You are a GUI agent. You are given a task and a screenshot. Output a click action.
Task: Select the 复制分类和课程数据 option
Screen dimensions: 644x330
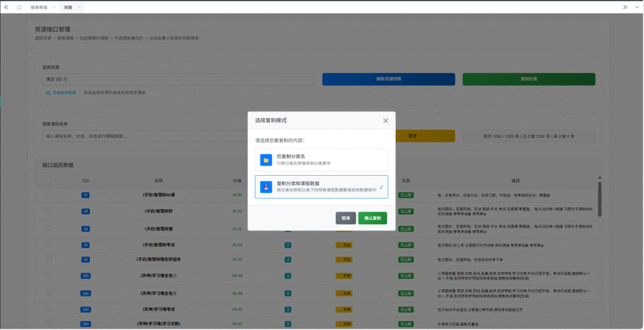(321, 187)
